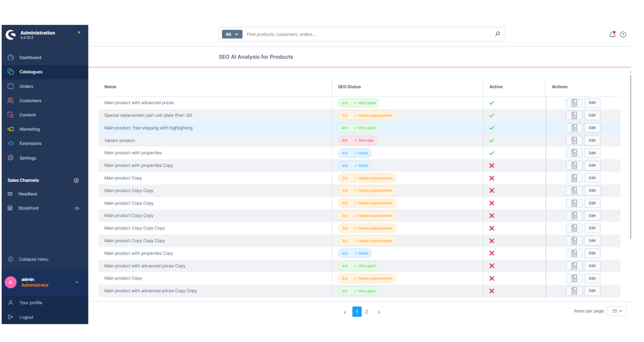Open the items per page 25 dropdown

click(x=617, y=311)
